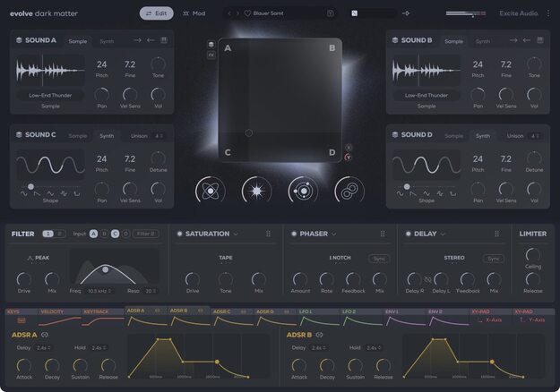Go to previous preset arrow
Screen dimensions: 560x392
point(229,13)
